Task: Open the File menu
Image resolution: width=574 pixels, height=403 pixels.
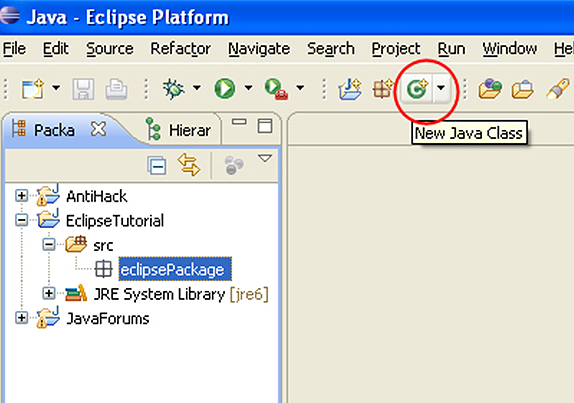Action: 14,49
